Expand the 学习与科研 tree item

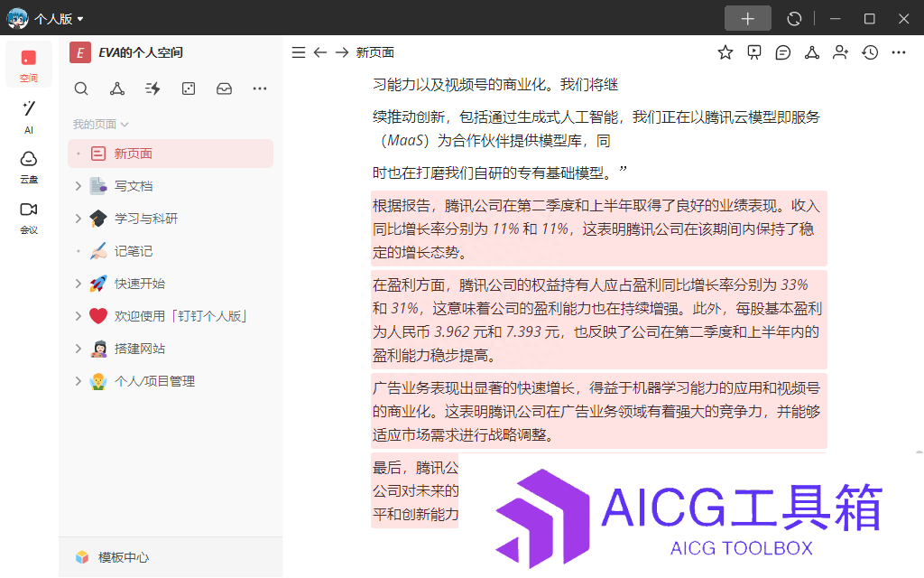pos(79,219)
